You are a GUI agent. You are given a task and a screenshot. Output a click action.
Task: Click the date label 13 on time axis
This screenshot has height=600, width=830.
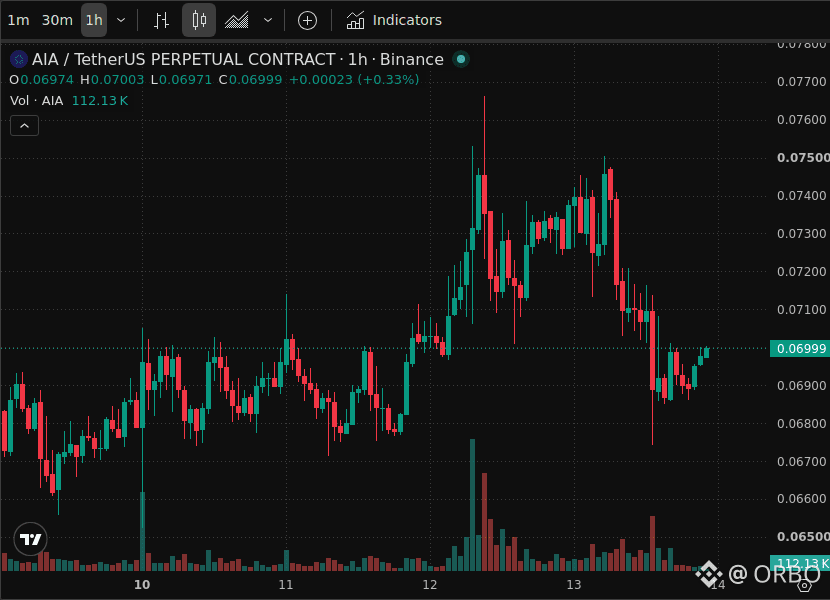(574, 585)
